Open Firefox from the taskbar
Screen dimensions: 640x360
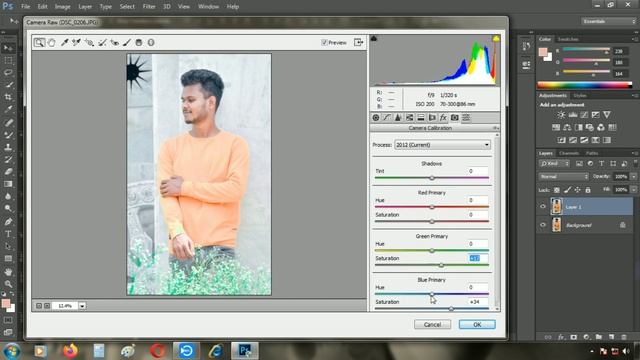[70, 351]
